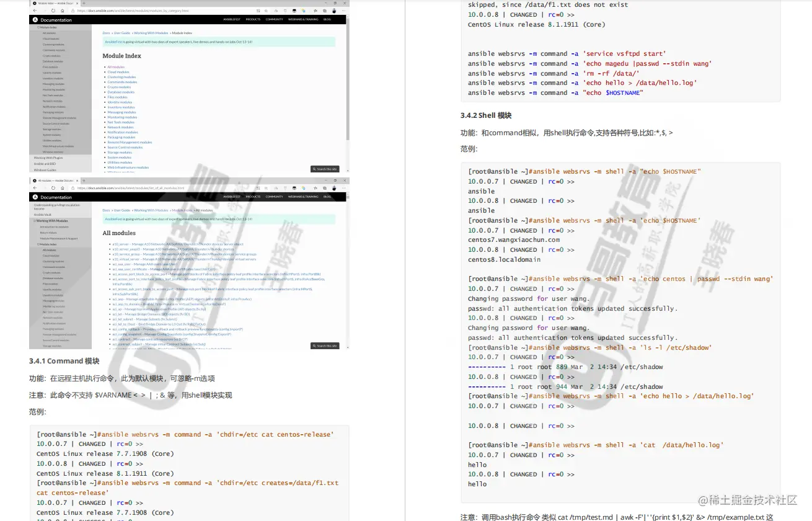Open COMMUNITY menu on the Module Index page
The height and width of the screenshot is (521, 812).
[x=274, y=20]
